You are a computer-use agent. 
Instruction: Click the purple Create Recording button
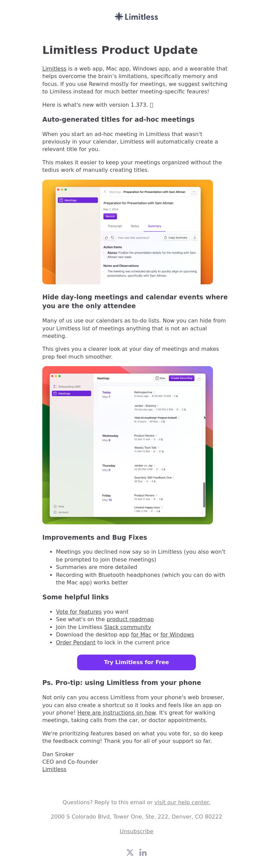coord(182,378)
